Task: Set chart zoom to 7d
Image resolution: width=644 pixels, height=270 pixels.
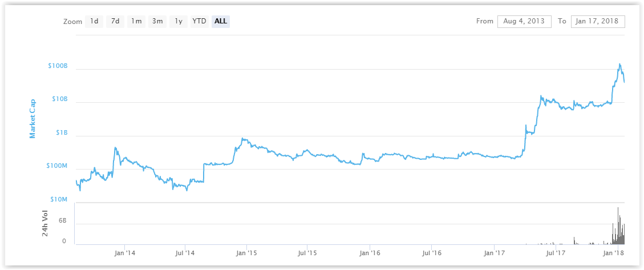Action: click(x=115, y=21)
